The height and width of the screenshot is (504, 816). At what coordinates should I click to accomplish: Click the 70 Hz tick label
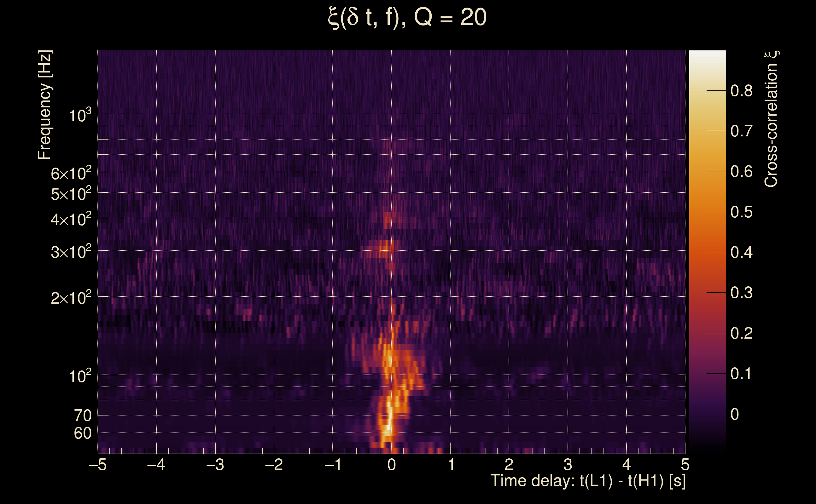click(x=82, y=416)
